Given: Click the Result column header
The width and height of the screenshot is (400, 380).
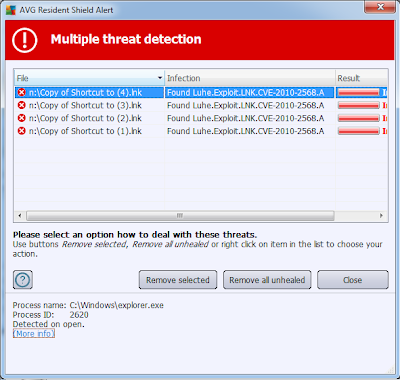Looking at the screenshot, I should coord(362,78).
